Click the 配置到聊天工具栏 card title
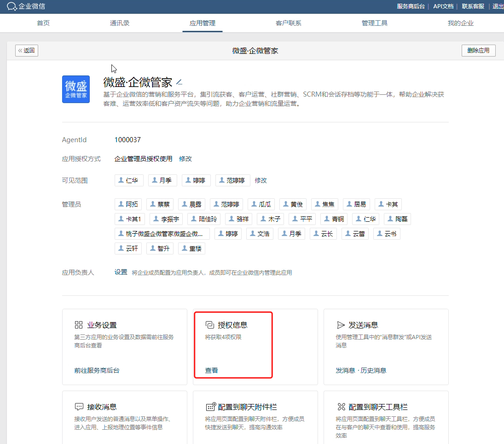Screen dimensions: 504x444 [378, 407]
